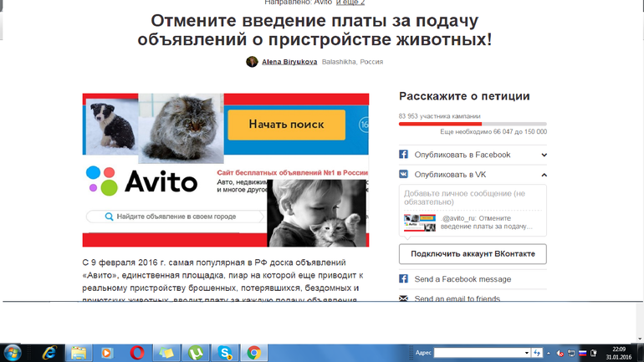Open Skype from the taskbar
The width and height of the screenshot is (644, 362).
point(225,352)
